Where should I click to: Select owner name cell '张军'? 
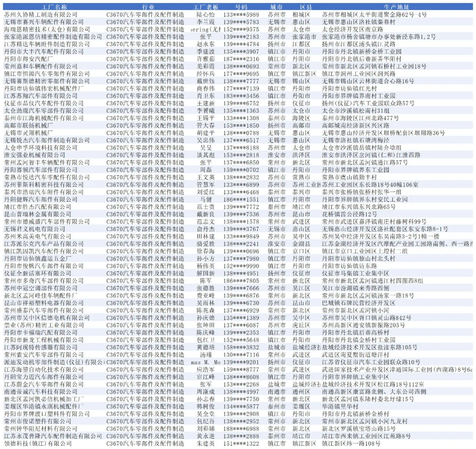pos(205,384)
